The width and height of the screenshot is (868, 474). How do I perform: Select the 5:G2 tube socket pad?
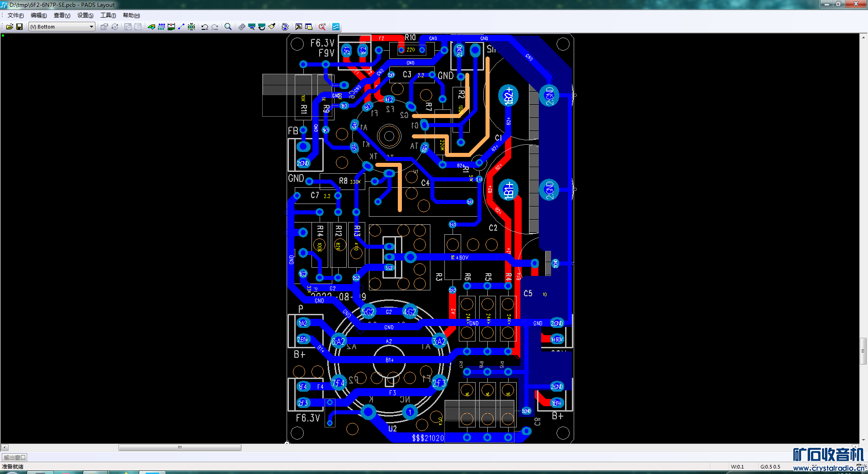[368, 312]
